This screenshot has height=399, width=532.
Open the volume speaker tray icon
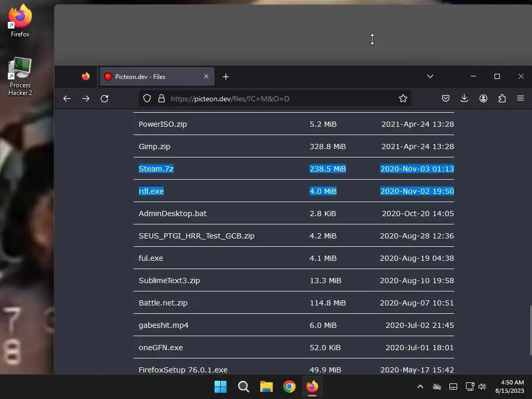pyautogui.click(x=482, y=387)
